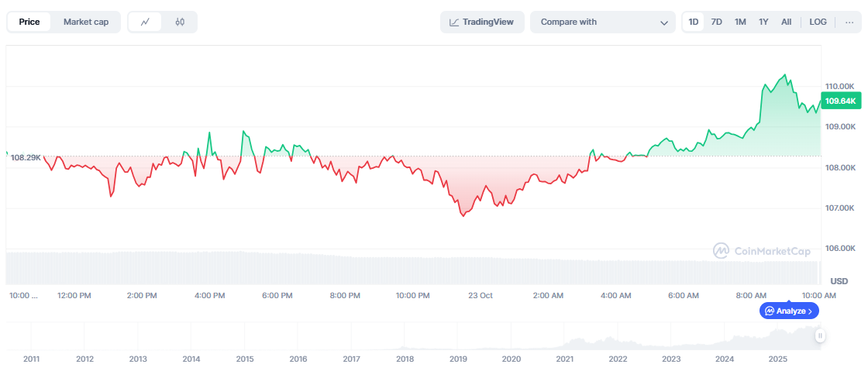Click the 109.00K axis label
Viewport: 868px width, 371px height.
840,126
